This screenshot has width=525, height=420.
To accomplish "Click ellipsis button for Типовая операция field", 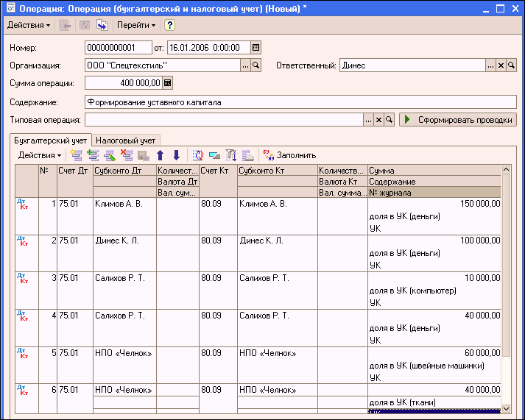I will pyautogui.click(x=368, y=120).
